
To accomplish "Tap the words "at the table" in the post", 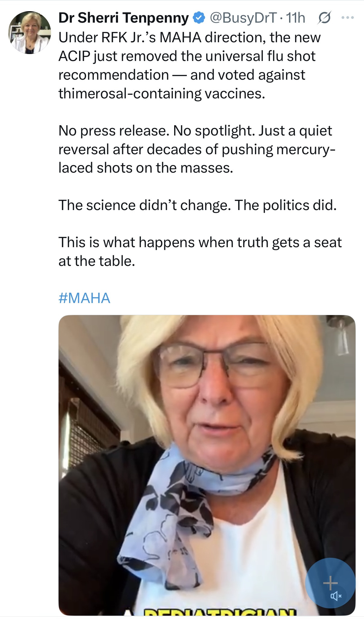I will click(x=97, y=261).
